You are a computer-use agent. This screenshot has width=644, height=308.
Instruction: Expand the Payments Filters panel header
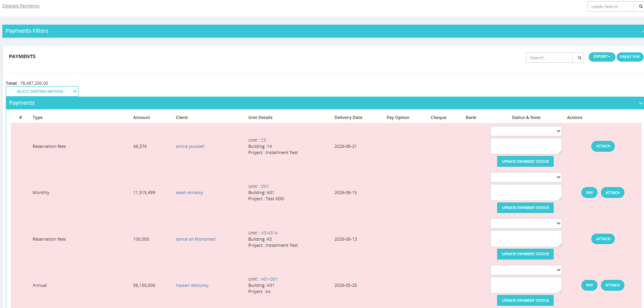pyautogui.click(x=323, y=31)
